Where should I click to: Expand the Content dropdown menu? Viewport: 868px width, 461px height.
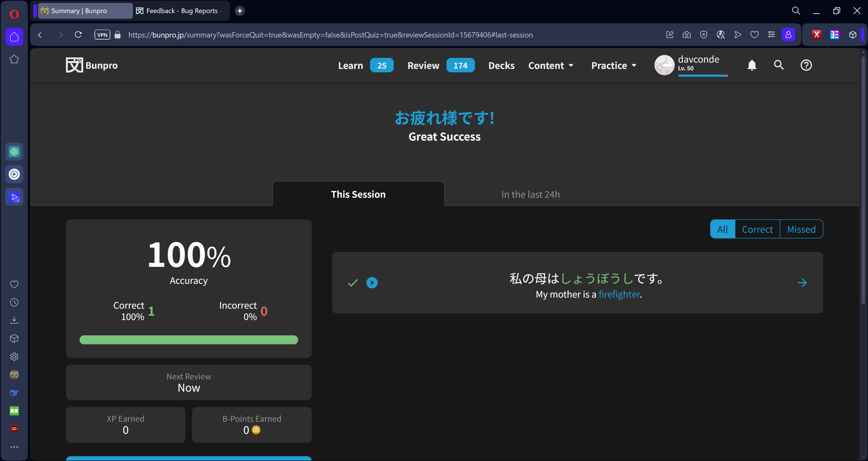(551, 65)
